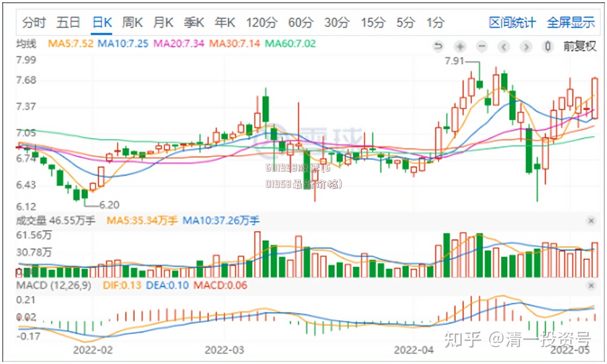The image size is (607, 364).
Task: Click the 7.91 high price marker
Action: click(454, 61)
